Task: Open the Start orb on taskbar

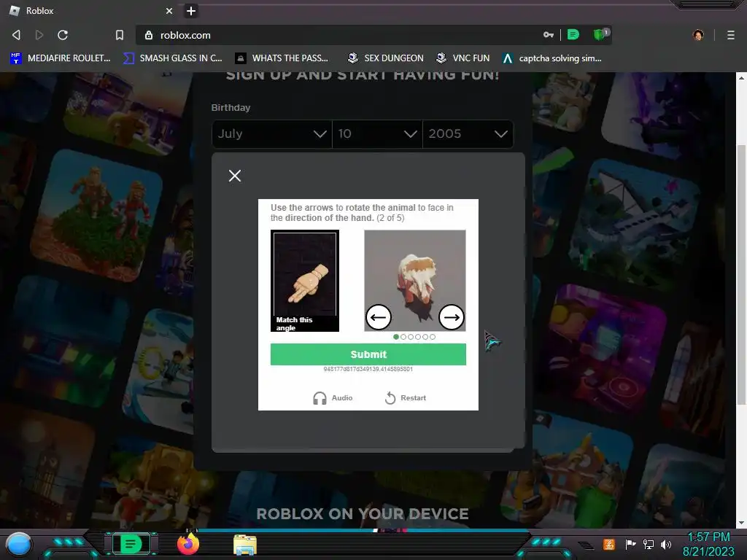Action: (19, 545)
